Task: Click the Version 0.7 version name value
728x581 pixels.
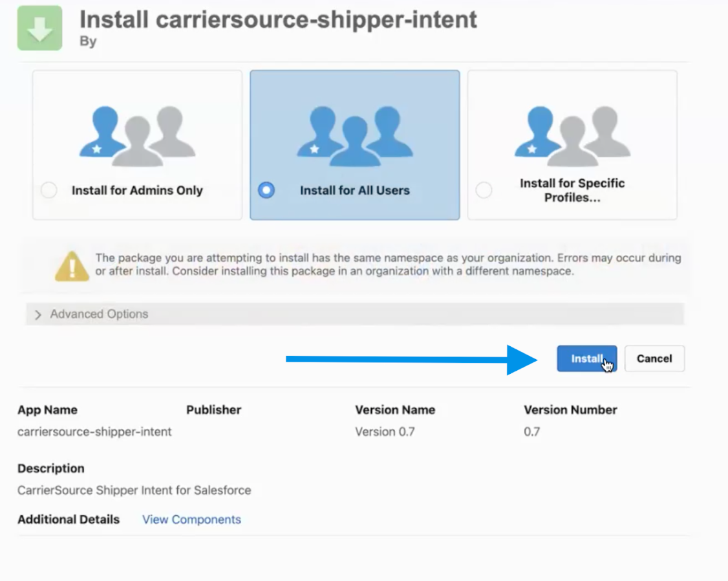Action: (385, 432)
